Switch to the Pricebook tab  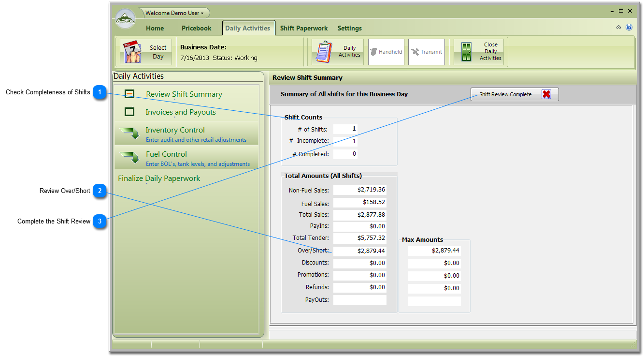click(196, 28)
